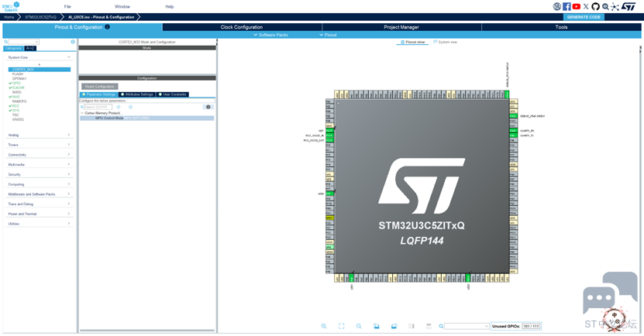Expand the Security category
Viewport: 644px width, 336px height.
69,174
